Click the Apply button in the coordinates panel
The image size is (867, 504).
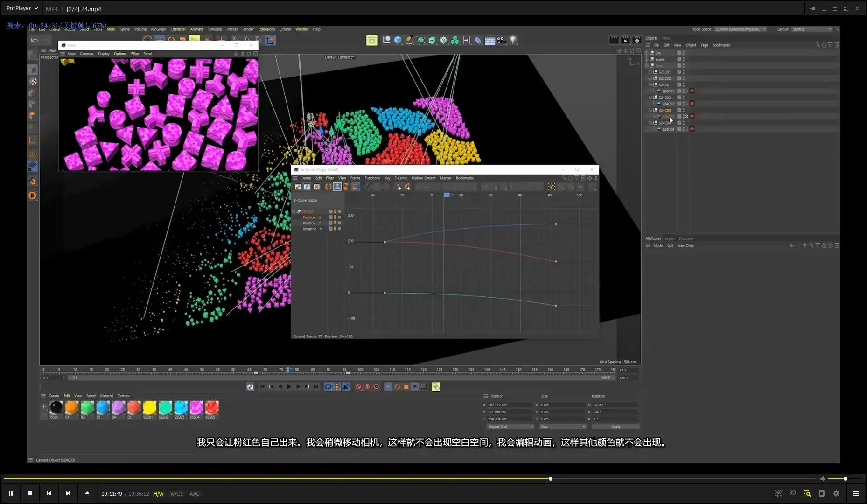coord(615,426)
